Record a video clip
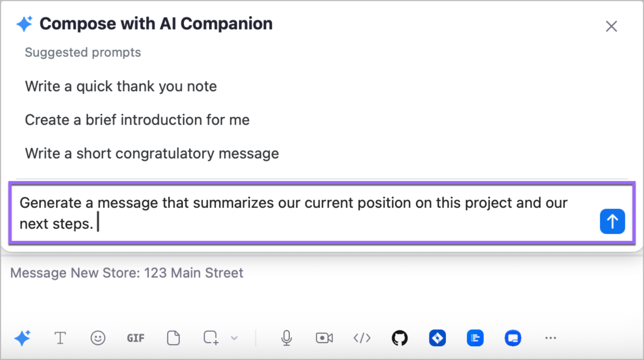This screenshot has width=644, height=360. pos(324,338)
